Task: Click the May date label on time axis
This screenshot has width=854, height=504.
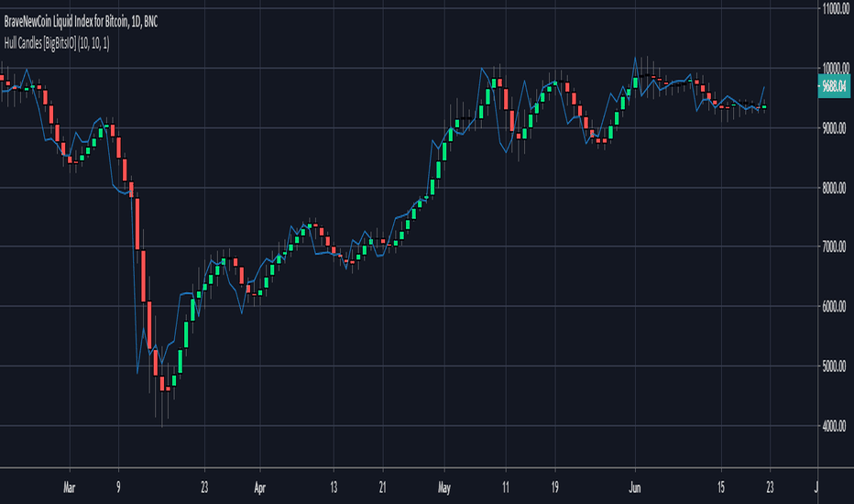Action: (x=444, y=488)
